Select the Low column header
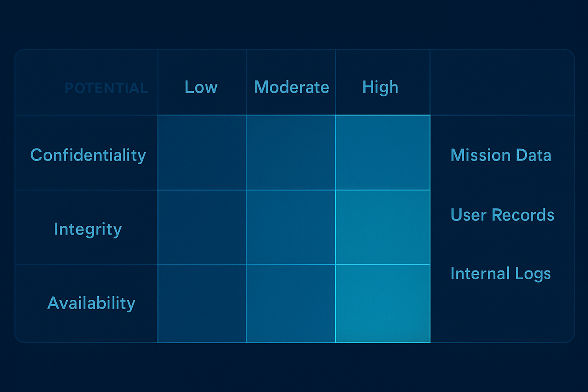The image size is (588, 392). [x=201, y=87]
